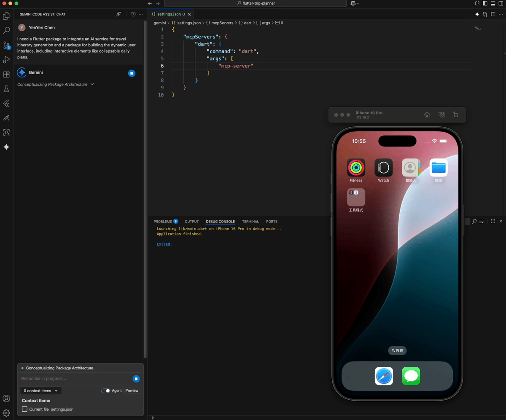Open Messages in the simulator dock
This screenshot has width=506, height=420.
[411, 376]
